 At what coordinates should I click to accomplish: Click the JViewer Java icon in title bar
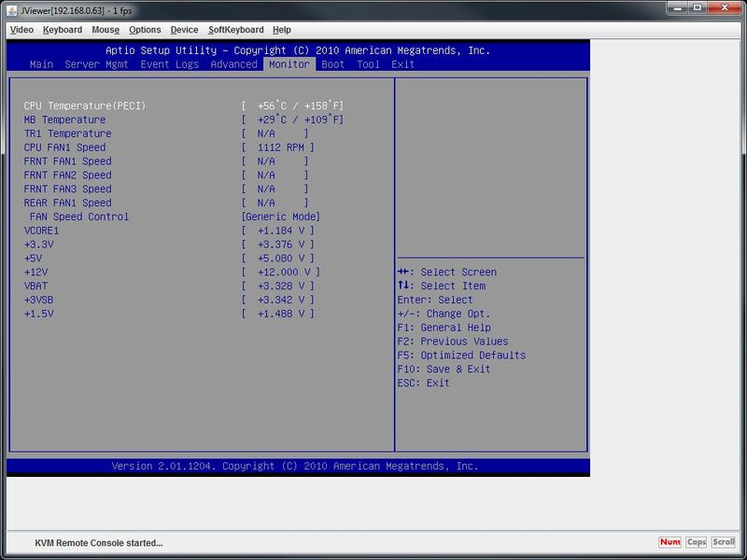12,9
